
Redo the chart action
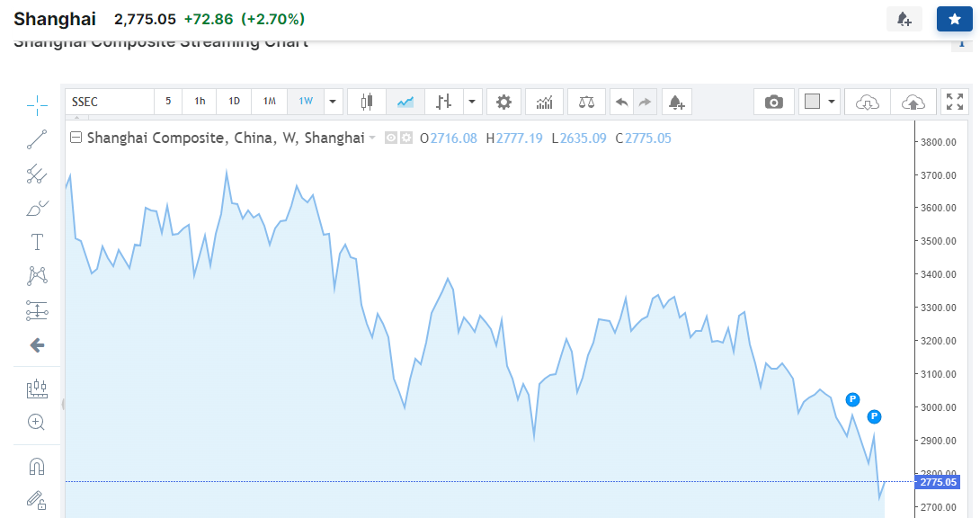coord(645,102)
